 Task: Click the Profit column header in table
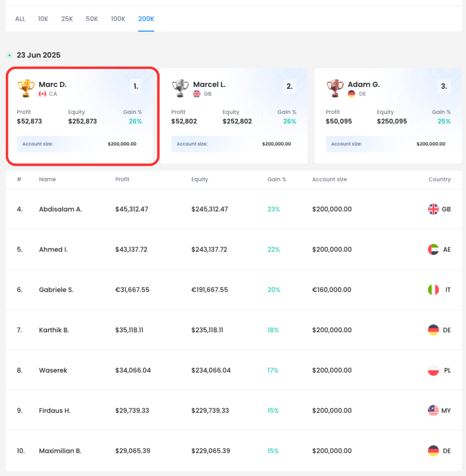pyautogui.click(x=122, y=179)
